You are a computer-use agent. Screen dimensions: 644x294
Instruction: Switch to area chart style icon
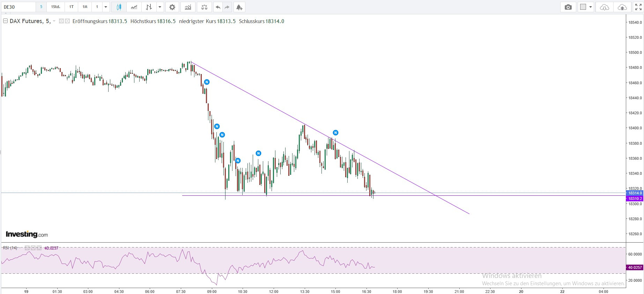pos(134,7)
